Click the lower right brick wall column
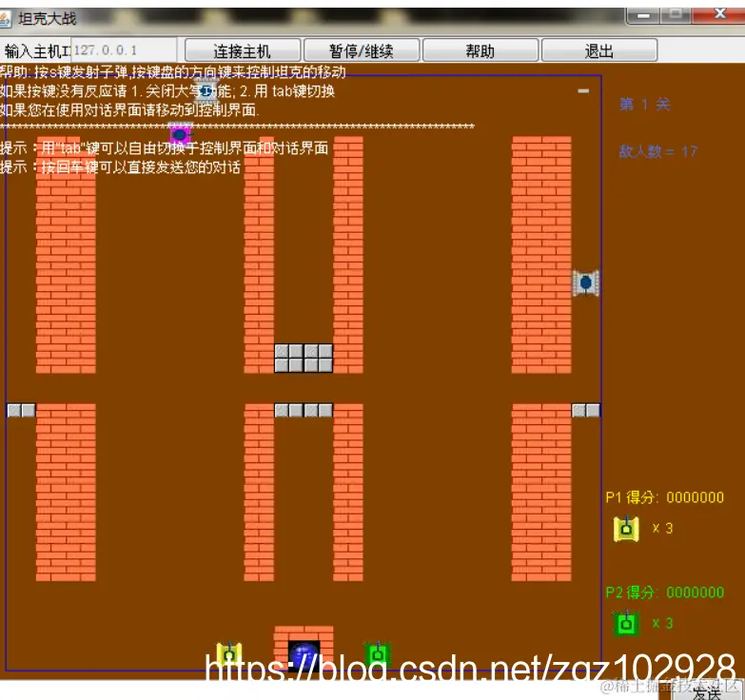The width and height of the screenshot is (745, 700). (541, 493)
